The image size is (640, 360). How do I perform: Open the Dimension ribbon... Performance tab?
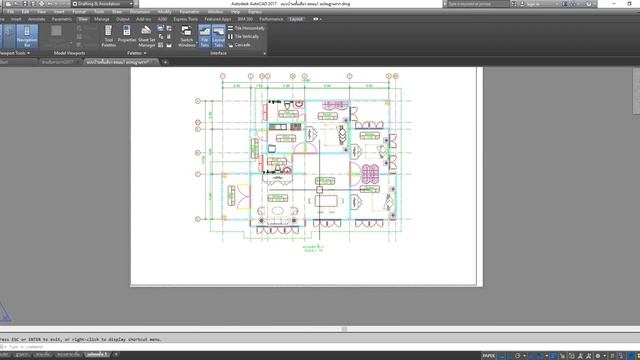(271, 19)
